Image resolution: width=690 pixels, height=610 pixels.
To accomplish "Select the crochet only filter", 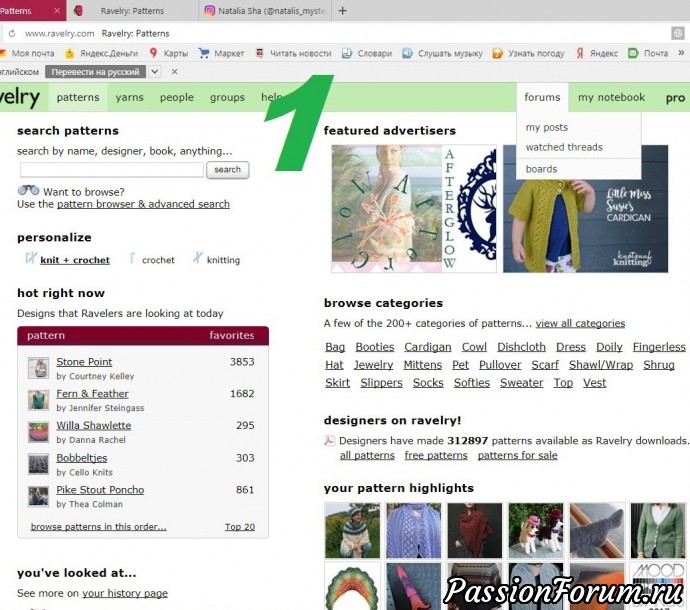I will (158, 260).
